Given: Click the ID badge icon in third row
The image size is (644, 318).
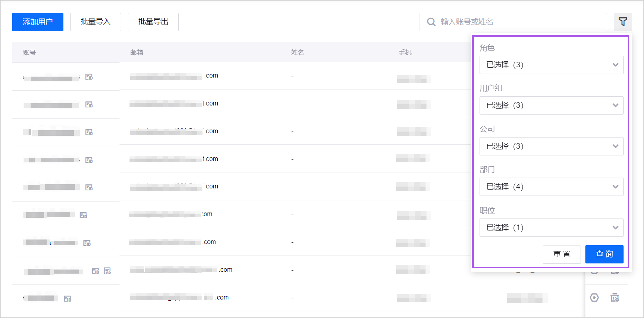Looking at the screenshot, I should coord(89,132).
